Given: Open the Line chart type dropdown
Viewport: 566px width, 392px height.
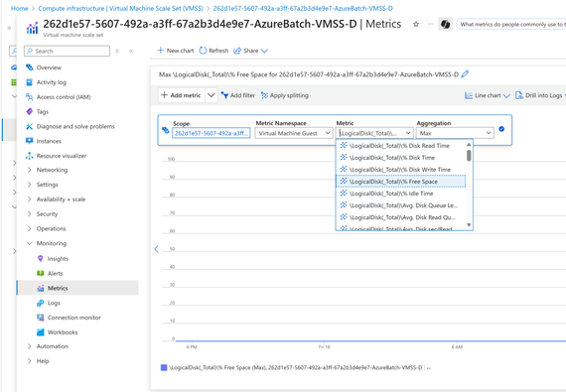Looking at the screenshot, I should 487,95.
